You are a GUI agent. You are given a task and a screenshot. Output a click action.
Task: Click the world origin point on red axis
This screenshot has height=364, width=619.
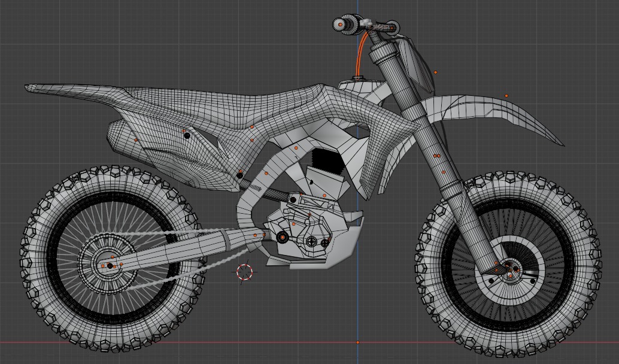click(x=358, y=342)
